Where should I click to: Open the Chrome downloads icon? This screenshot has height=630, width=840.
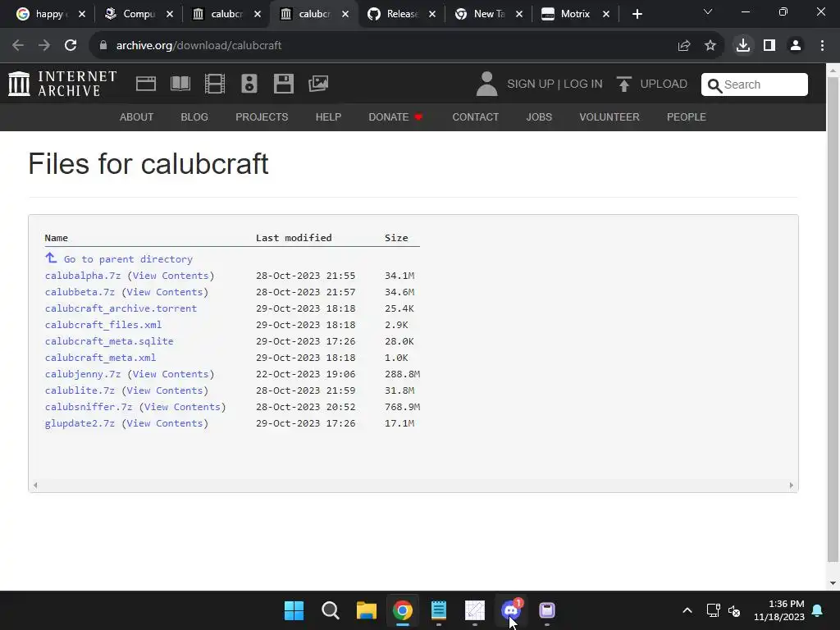point(743,46)
